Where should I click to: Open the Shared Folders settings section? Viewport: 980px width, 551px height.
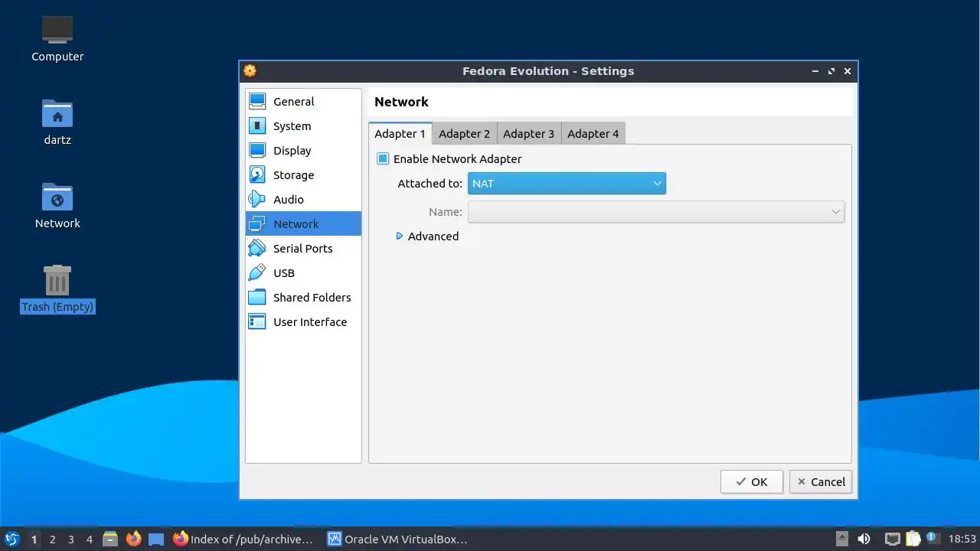click(303, 298)
